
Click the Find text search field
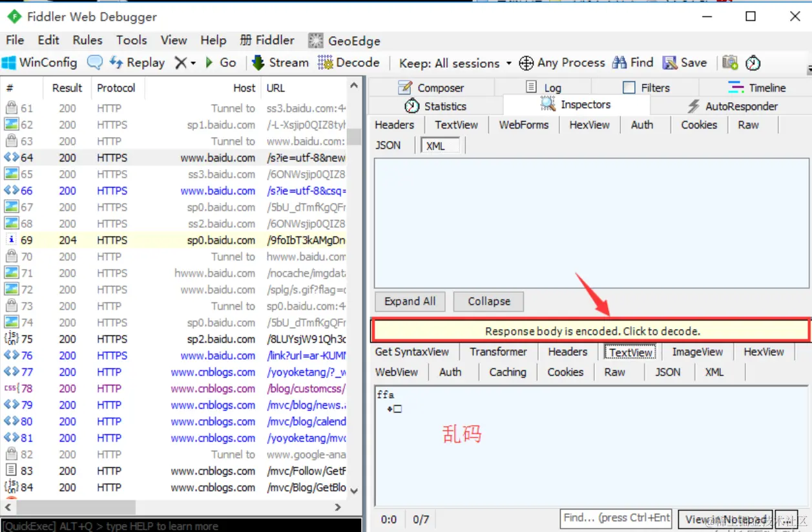[x=616, y=518]
